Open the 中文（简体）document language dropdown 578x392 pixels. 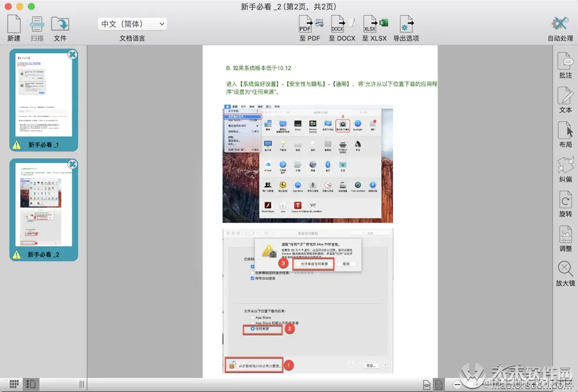point(132,24)
